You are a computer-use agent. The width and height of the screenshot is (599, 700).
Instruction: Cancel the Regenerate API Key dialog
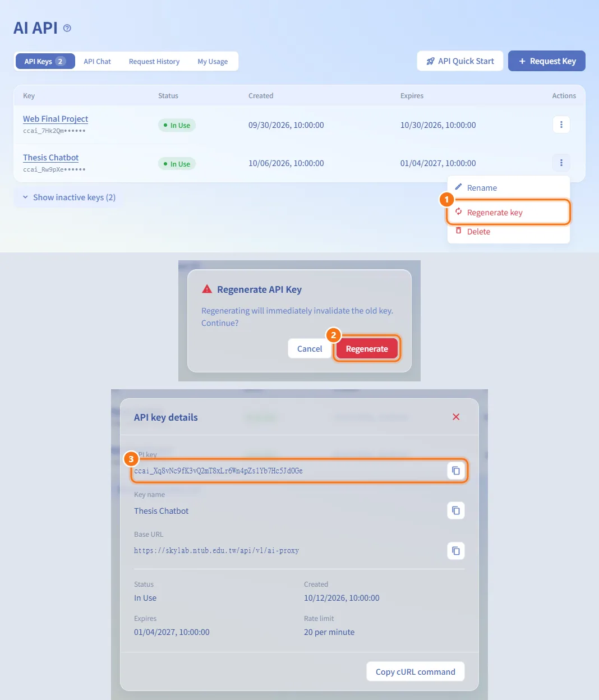tap(310, 349)
